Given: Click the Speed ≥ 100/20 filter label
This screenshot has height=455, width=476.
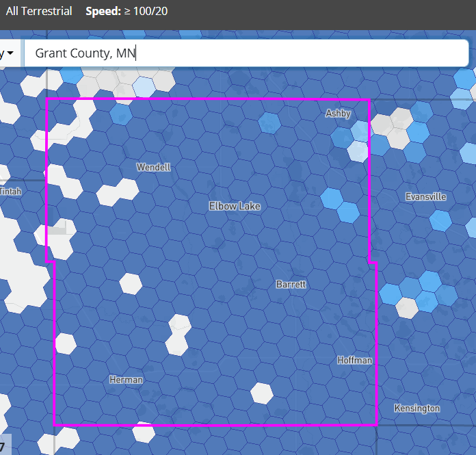Looking at the screenshot, I should [127, 11].
